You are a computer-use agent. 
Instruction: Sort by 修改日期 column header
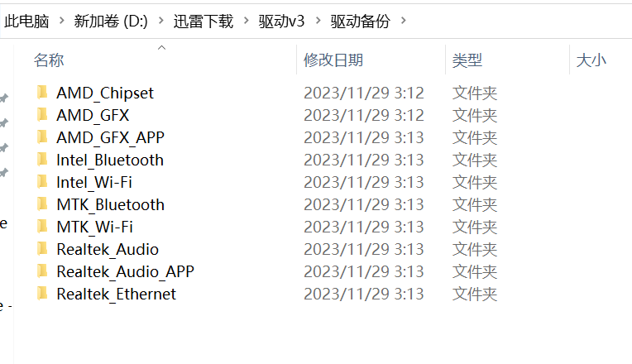tap(333, 60)
